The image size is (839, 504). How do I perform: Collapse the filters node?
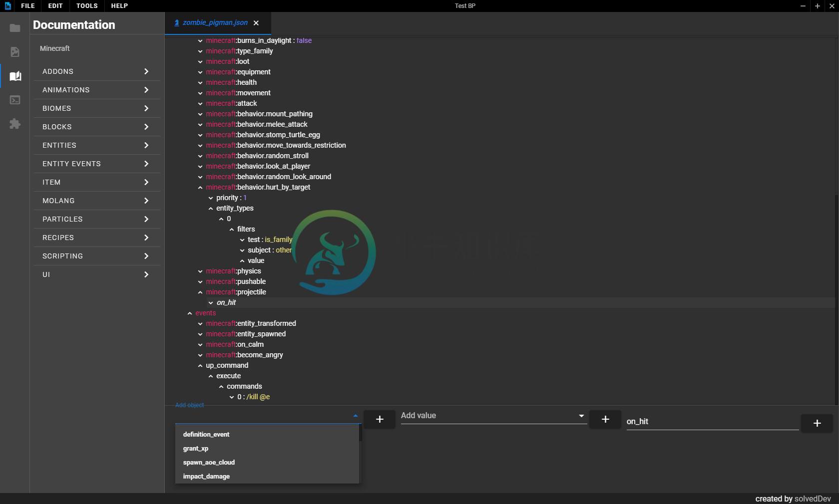pyautogui.click(x=232, y=230)
